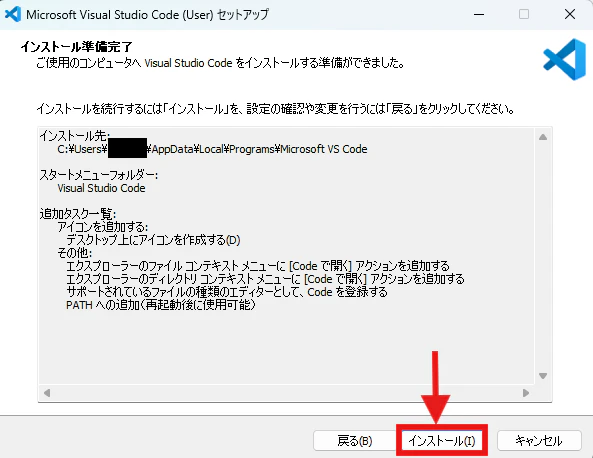The height and width of the screenshot is (458, 593).
Task: Click the インストール準備完了 heading
Action: tap(76, 47)
